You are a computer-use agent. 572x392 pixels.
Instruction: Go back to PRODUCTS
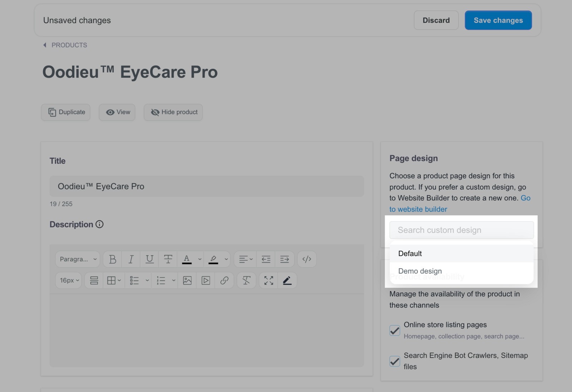coord(65,45)
